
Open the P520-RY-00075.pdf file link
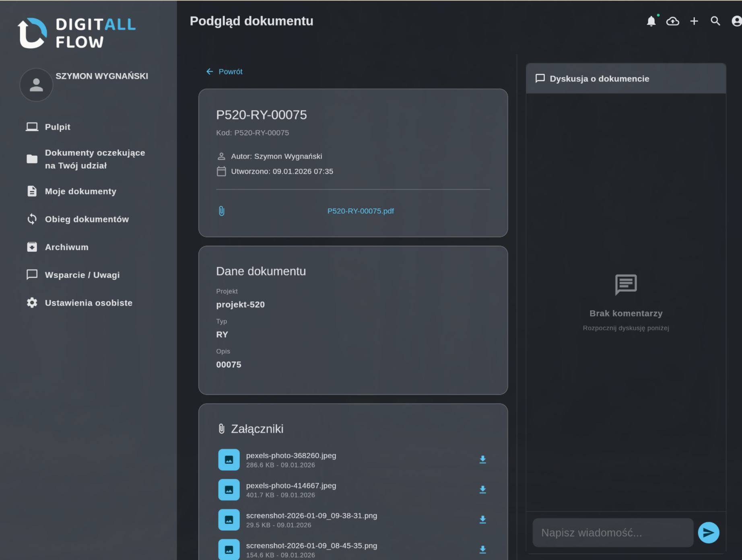[360, 211]
